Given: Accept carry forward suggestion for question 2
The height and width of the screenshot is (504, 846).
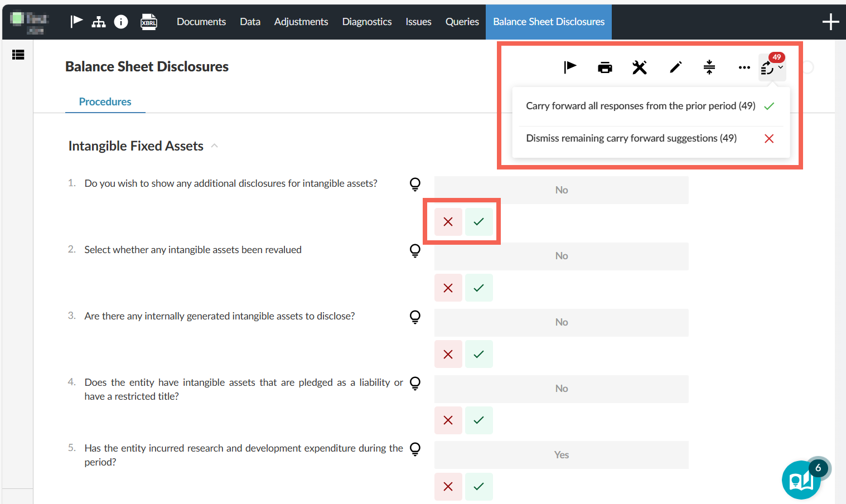Looking at the screenshot, I should [x=479, y=288].
